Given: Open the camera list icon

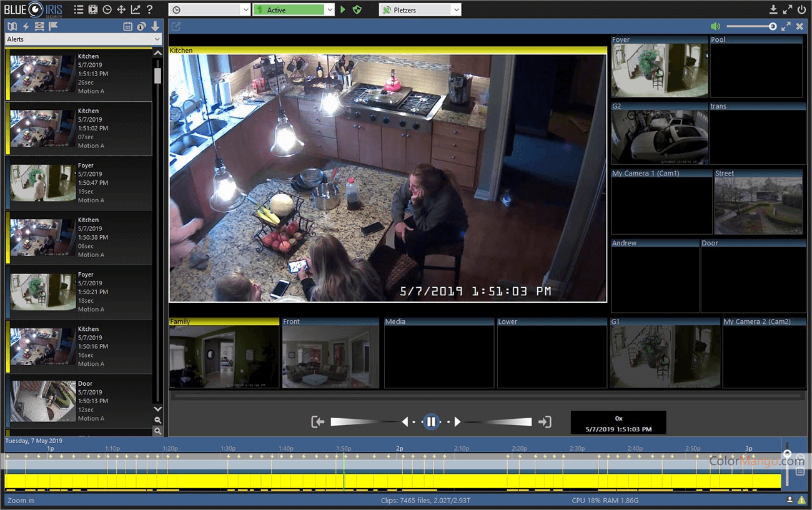Looking at the screenshot, I should coord(78,9).
